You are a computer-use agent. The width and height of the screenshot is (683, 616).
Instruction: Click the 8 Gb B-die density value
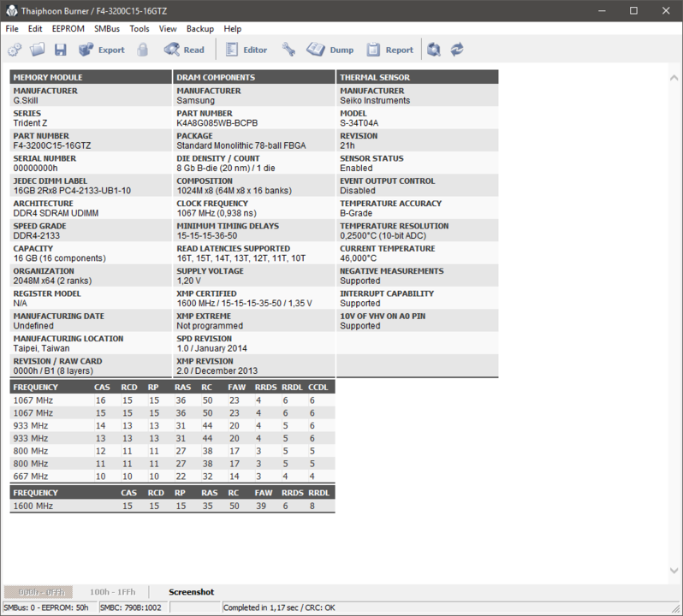coord(226,168)
